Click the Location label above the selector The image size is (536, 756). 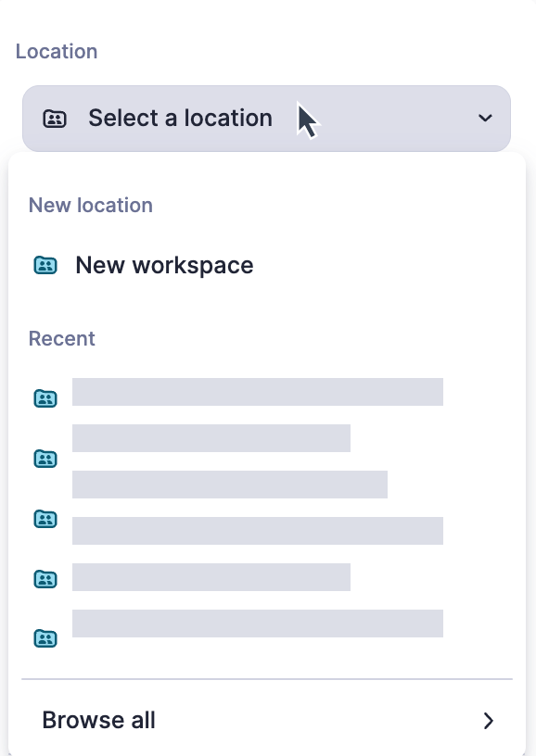pos(57,51)
